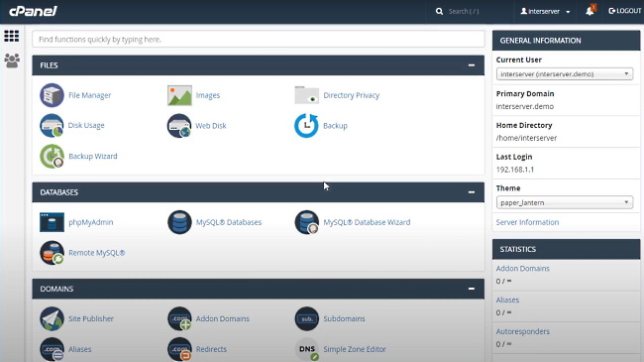
Task: Launch the Backup Wizard icon
Action: (x=52, y=157)
